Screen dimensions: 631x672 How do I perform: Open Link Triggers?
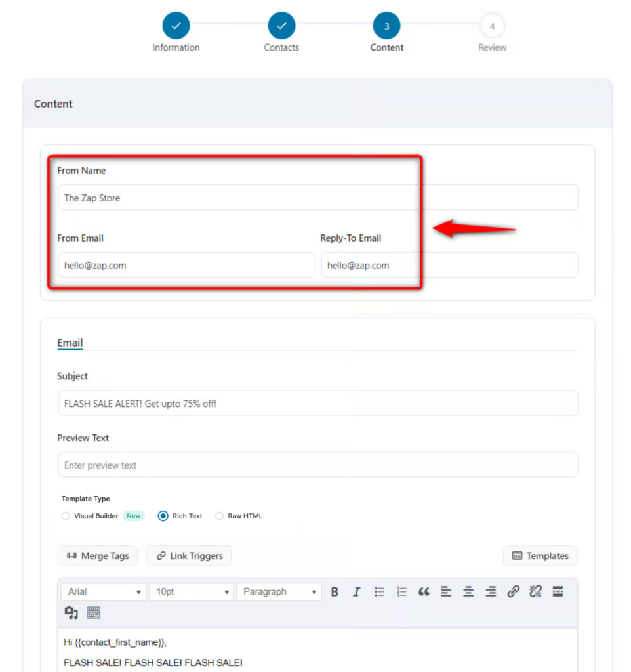click(189, 556)
